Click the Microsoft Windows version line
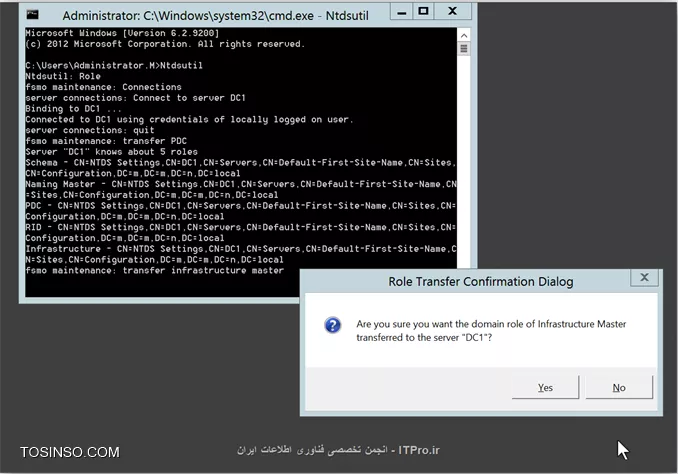Image resolution: width=678 pixels, height=474 pixels. [x=122, y=33]
